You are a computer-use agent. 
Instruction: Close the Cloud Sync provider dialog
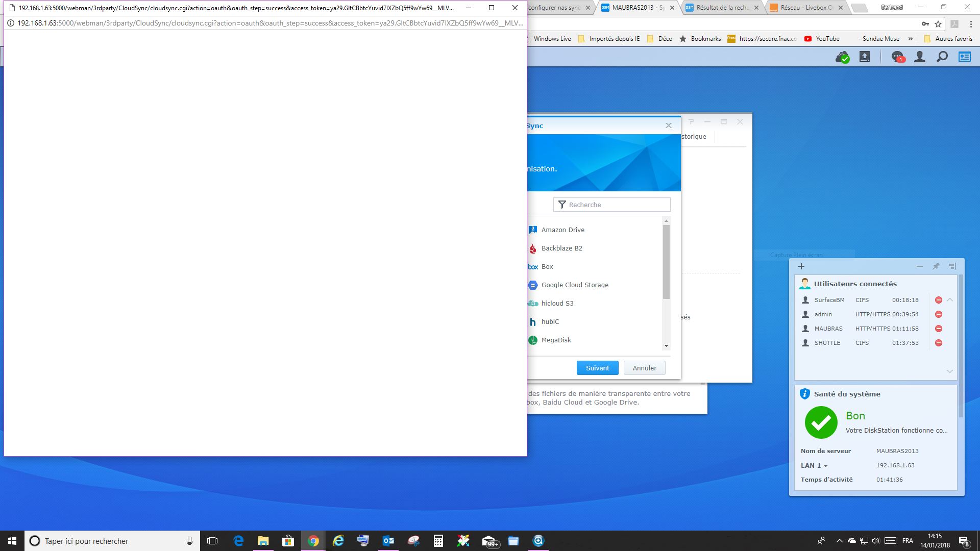tap(669, 126)
